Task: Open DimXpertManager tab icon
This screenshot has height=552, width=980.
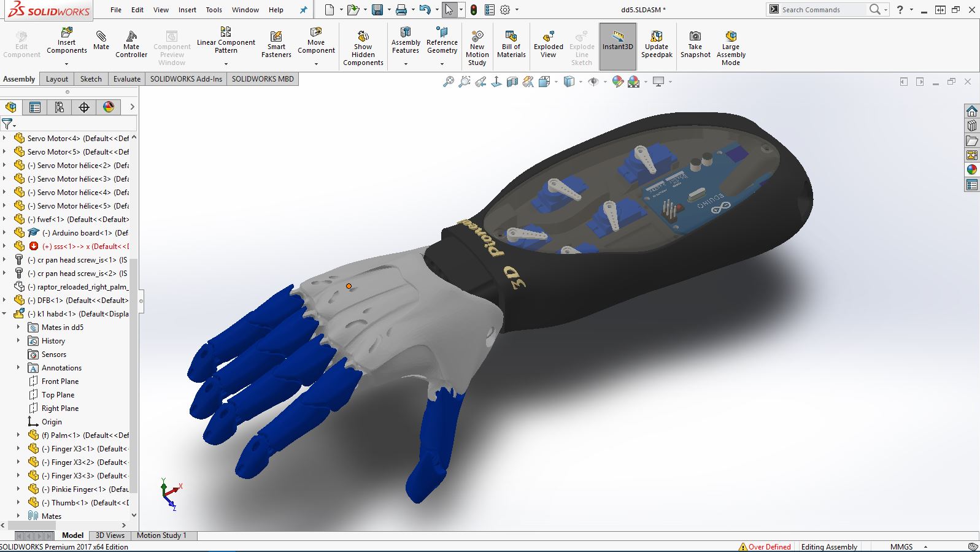Action: [x=84, y=107]
